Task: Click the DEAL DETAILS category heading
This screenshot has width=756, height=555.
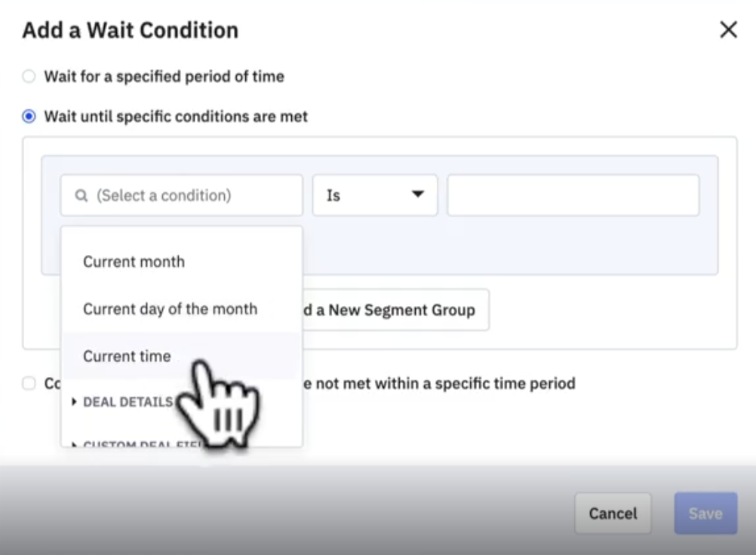Action: pyautogui.click(x=128, y=402)
